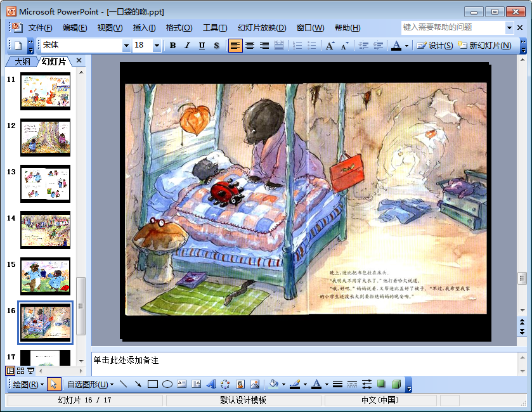Open 3-D style options
This screenshot has height=412, width=532.
(x=396, y=384)
